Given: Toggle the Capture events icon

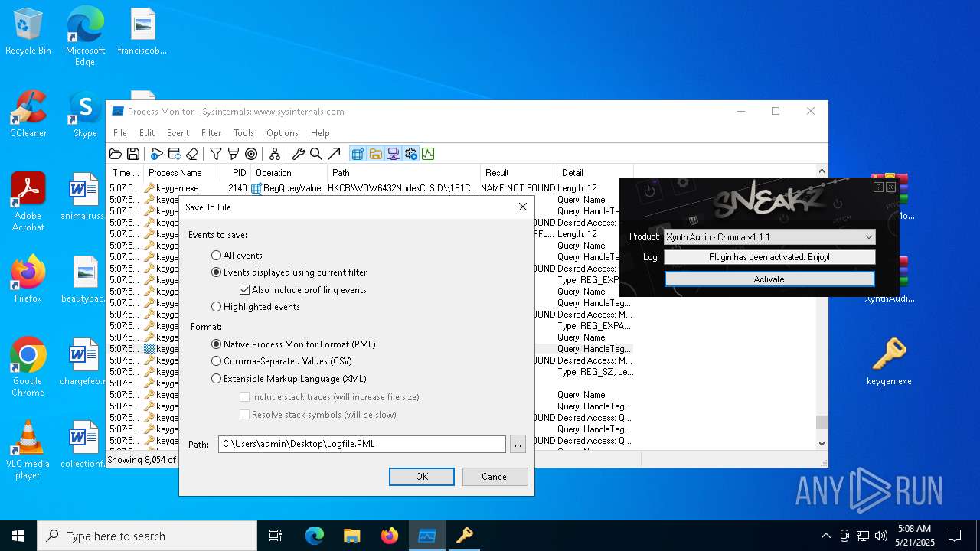Looking at the screenshot, I should tap(157, 154).
